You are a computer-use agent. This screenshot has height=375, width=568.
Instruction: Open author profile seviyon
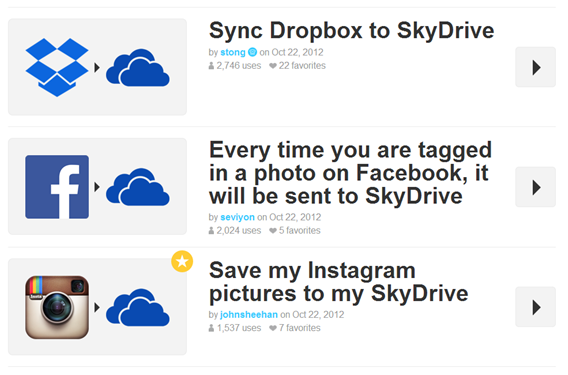point(237,217)
